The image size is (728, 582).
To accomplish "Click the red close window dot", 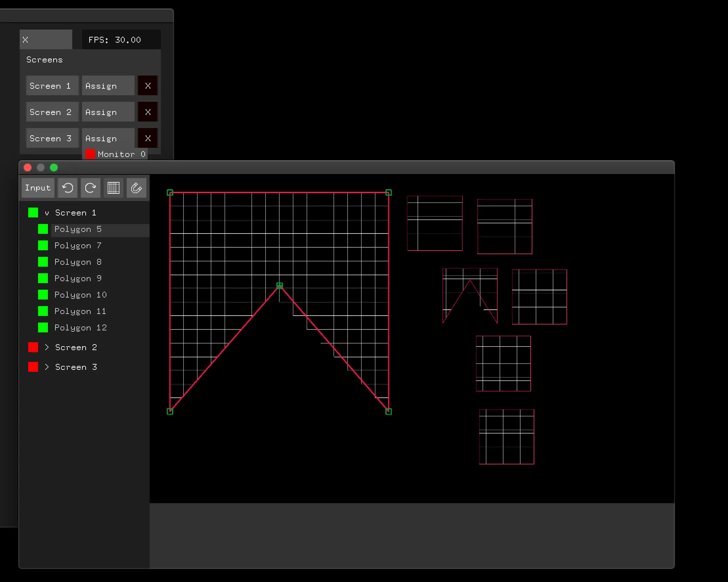I will click(x=28, y=168).
